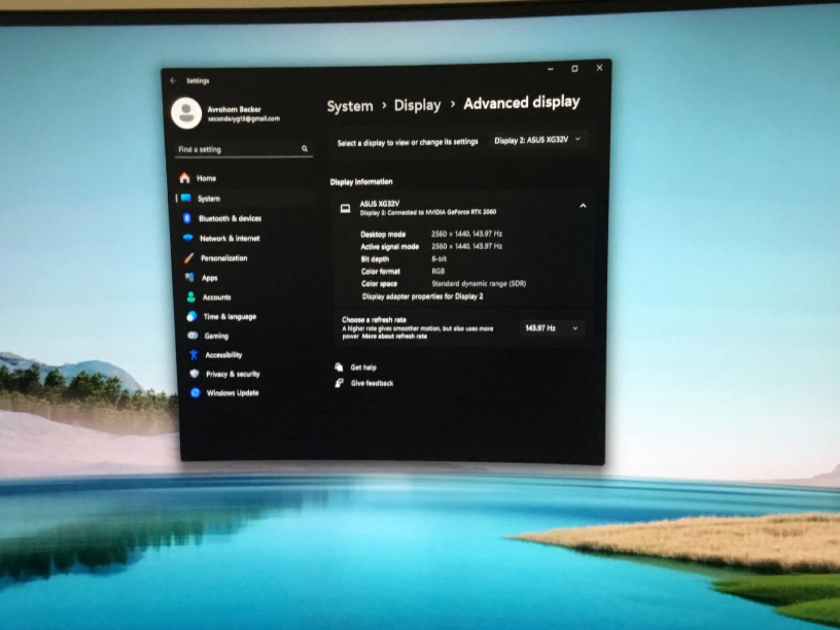Click the Time & language globe icon
This screenshot has height=630, width=840.
pyautogui.click(x=191, y=316)
